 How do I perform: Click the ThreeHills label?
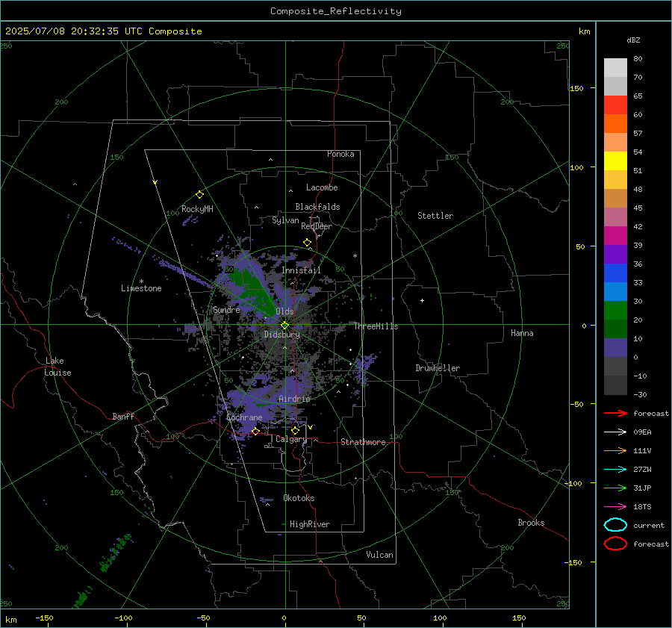pos(376,326)
